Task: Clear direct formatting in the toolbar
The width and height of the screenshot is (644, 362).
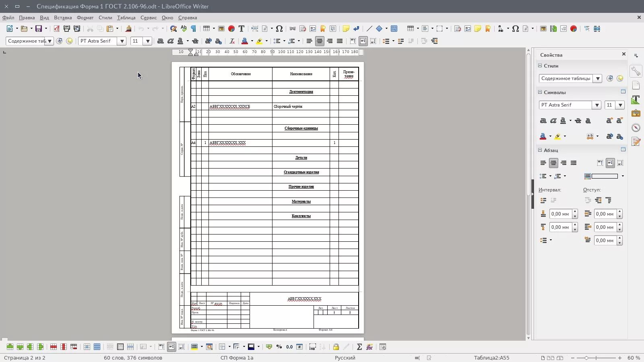Action: click(232, 41)
